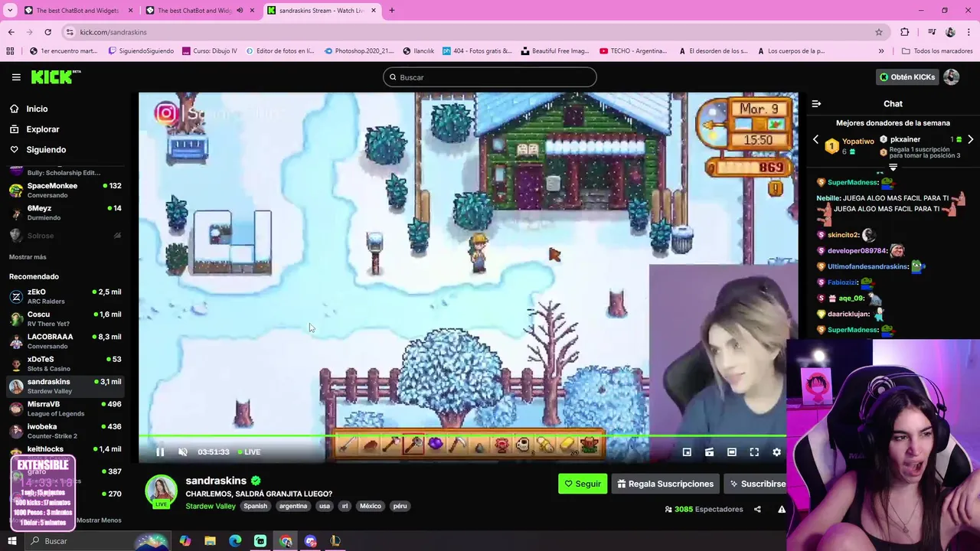This screenshot has width=980, height=551.
Task: Open Siguiendo in the sidebar
Action: (x=46, y=149)
